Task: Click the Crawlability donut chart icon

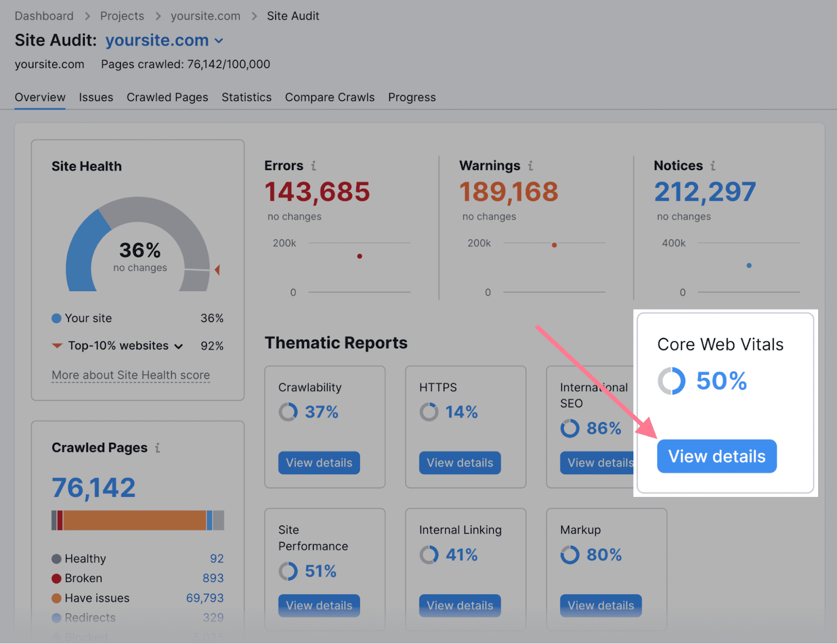Action: pyautogui.click(x=288, y=412)
